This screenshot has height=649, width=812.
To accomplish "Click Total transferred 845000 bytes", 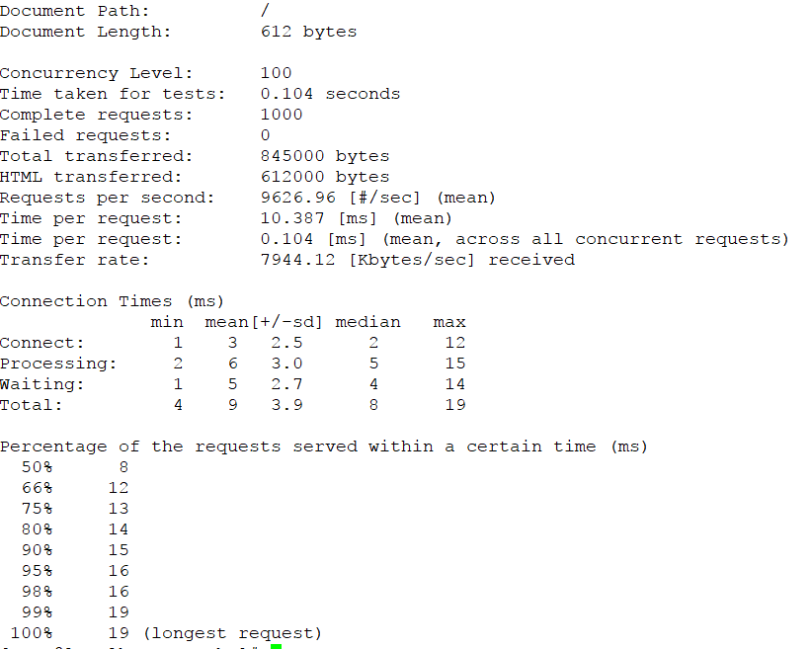I will pyautogui.click(x=325, y=156).
